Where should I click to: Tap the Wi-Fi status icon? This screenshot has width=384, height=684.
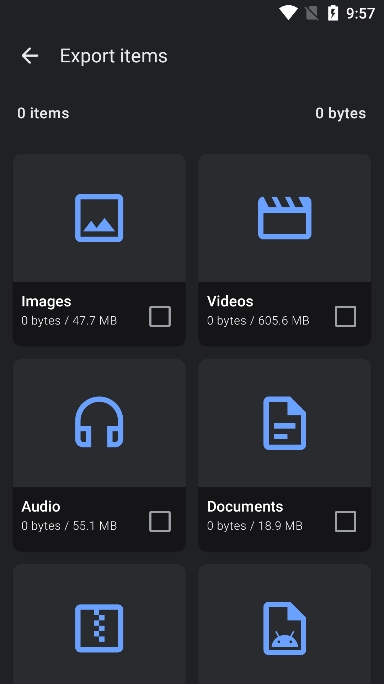(x=288, y=13)
